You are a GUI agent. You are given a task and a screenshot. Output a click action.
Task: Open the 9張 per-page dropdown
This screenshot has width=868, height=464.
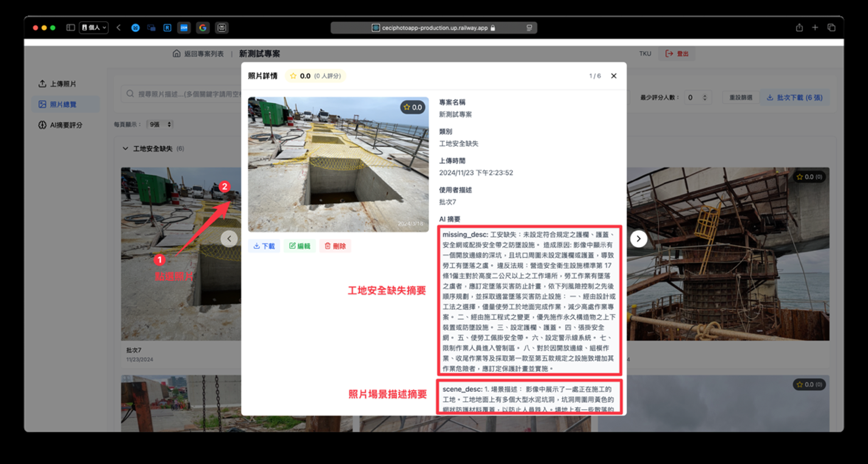pos(160,124)
